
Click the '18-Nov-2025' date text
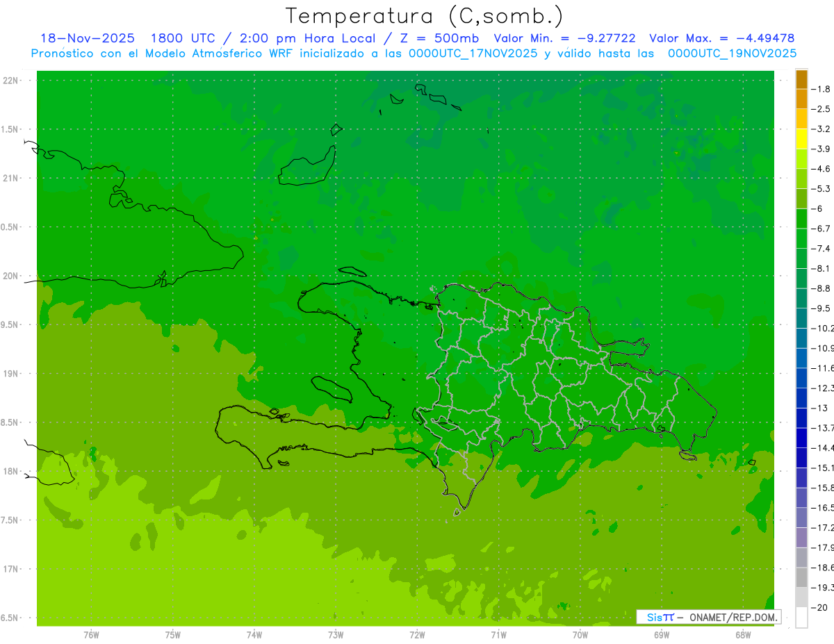click(x=88, y=38)
